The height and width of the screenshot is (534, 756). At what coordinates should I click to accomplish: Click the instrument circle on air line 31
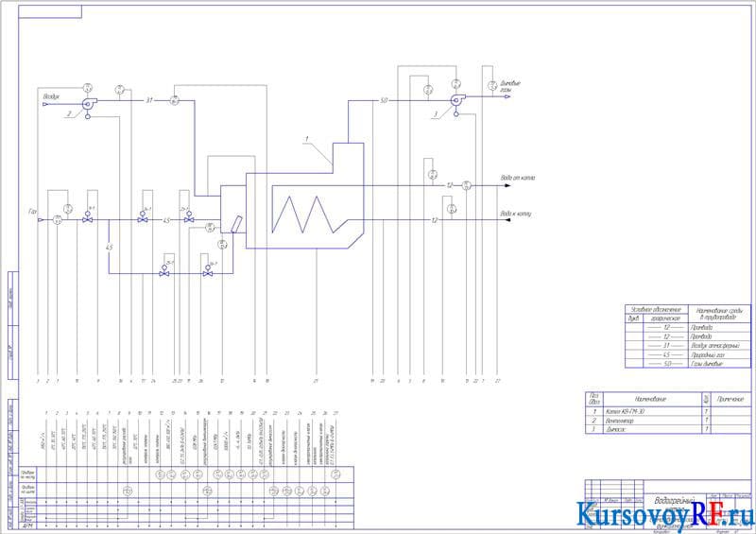pos(175,100)
